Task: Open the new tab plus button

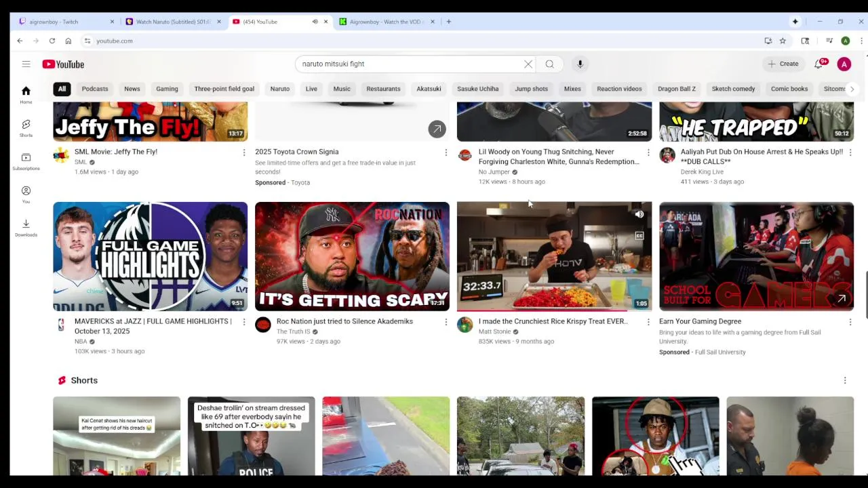Action: point(448,22)
